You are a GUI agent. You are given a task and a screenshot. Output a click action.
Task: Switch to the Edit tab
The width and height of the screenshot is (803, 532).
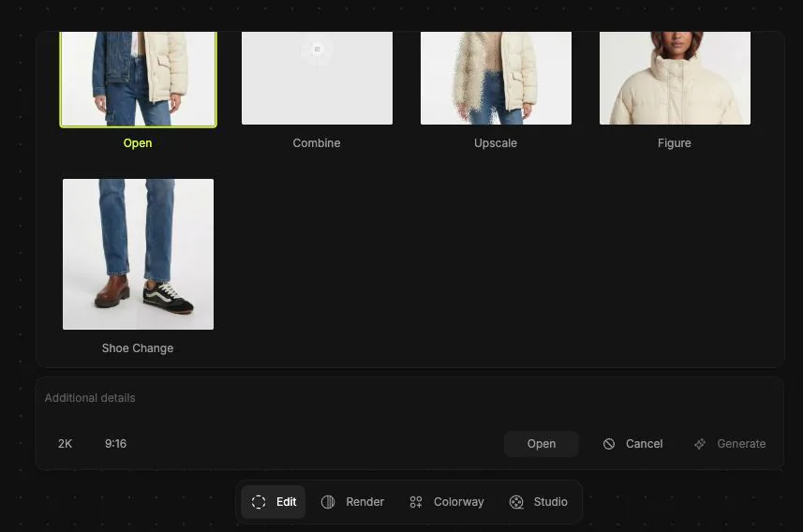(274, 502)
